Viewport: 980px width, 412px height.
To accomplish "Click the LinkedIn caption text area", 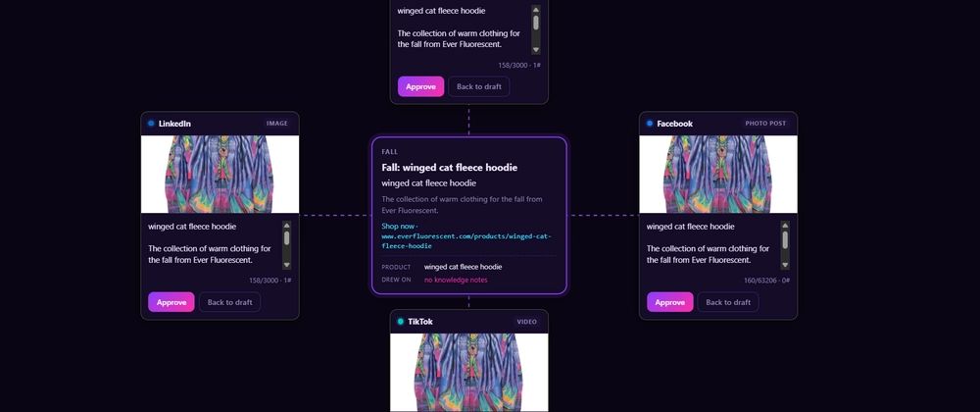I will click(x=215, y=243).
